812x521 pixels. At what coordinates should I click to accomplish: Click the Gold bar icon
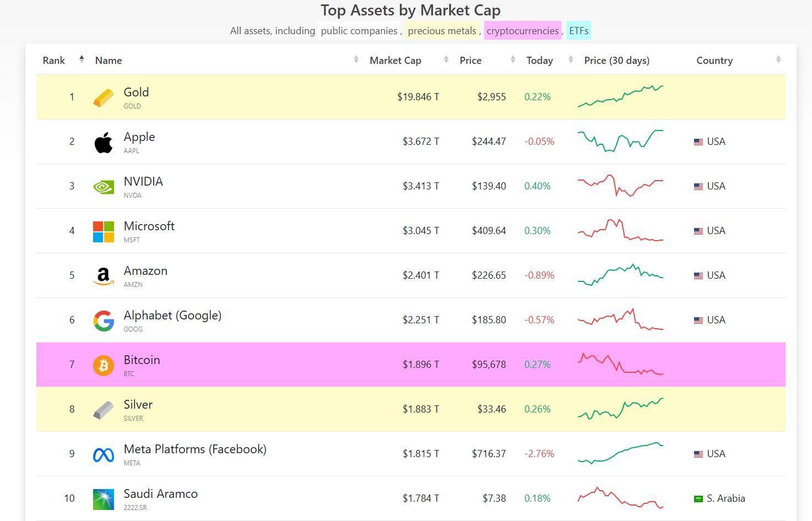pyautogui.click(x=104, y=98)
